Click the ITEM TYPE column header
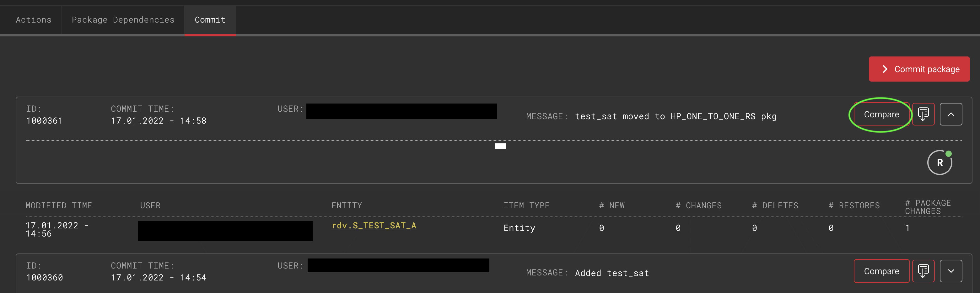This screenshot has height=293, width=980. (526, 205)
